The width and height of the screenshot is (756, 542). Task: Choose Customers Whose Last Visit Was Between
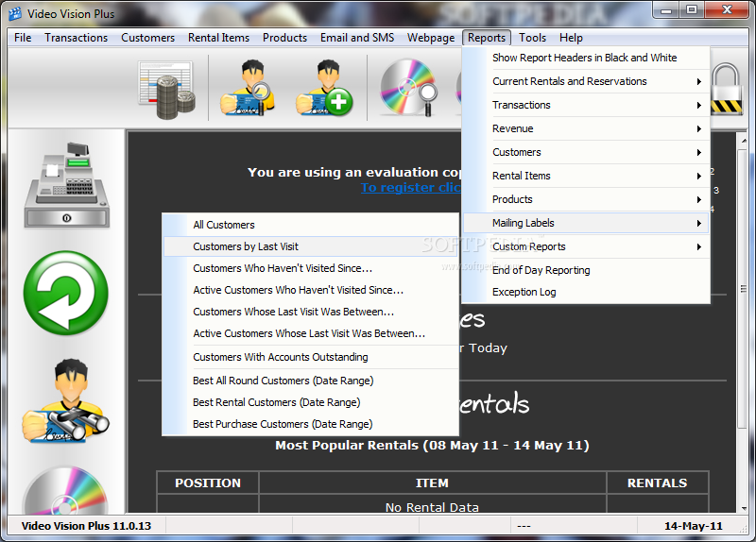tap(311, 312)
